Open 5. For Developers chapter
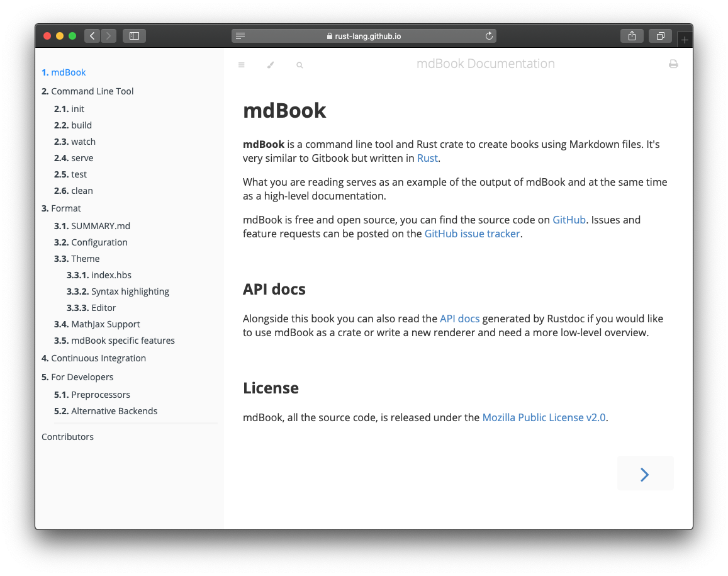The image size is (728, 576). pos(77,377)
